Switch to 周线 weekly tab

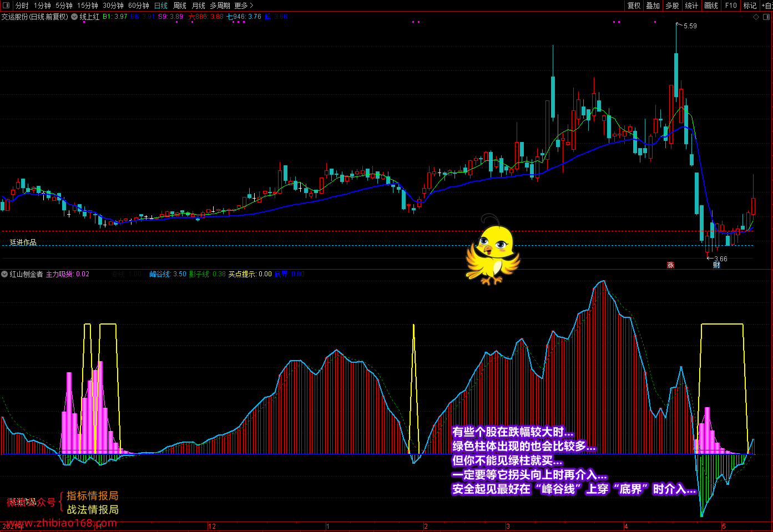(180, 6)
